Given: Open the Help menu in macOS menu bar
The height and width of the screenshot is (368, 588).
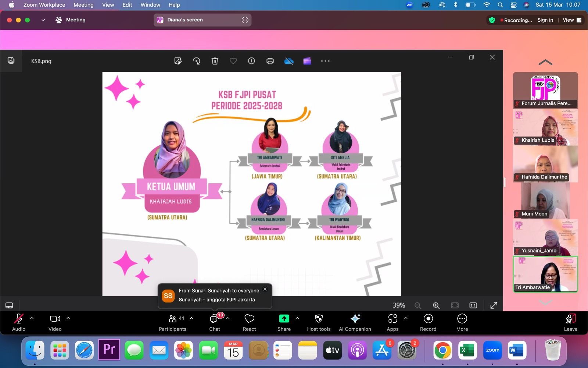Looking at the screenshot, I should [x=174, y=5].
